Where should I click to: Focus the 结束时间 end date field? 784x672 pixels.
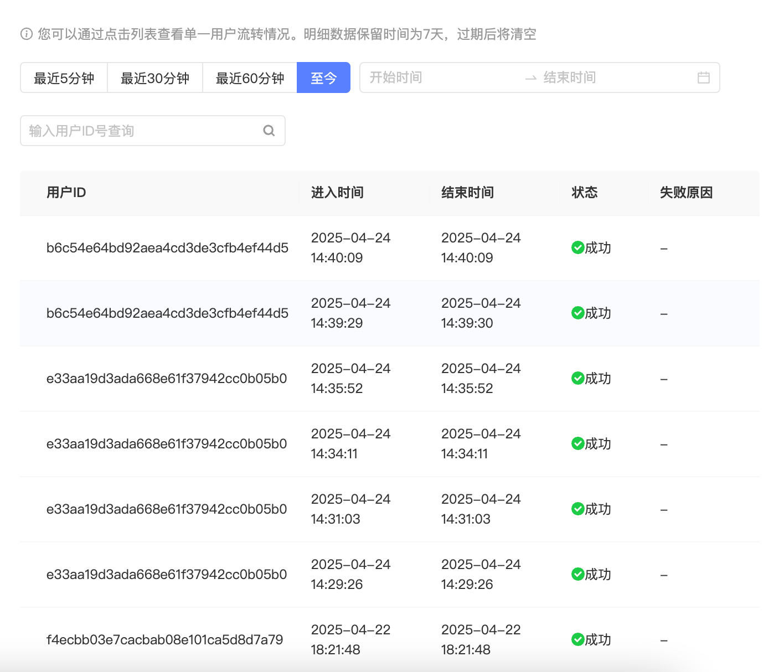(x=615, y=77)
